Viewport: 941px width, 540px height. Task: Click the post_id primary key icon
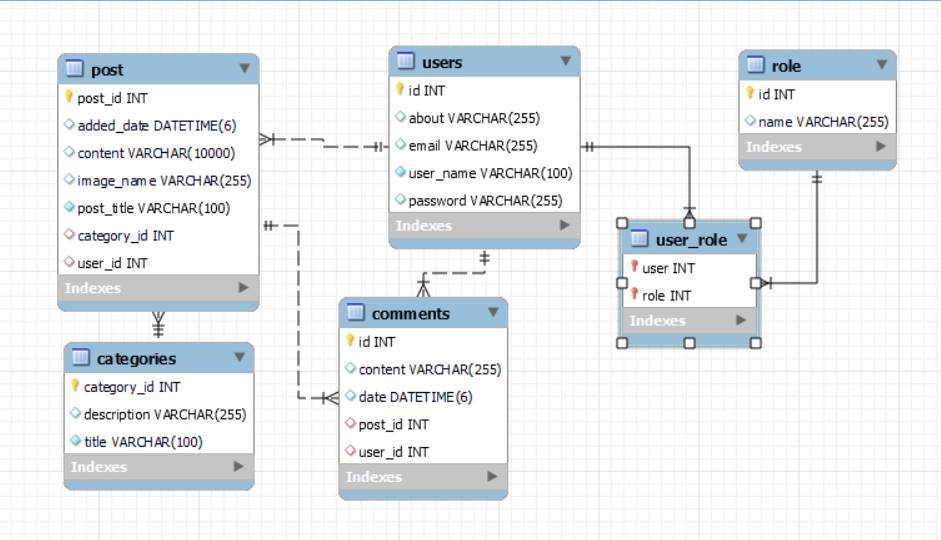click(69, 98)
